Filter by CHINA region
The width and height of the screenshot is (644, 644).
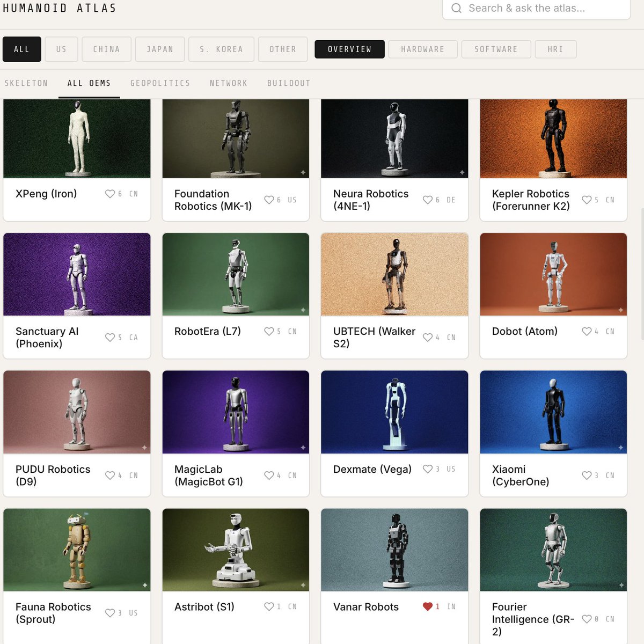point(106,49)
